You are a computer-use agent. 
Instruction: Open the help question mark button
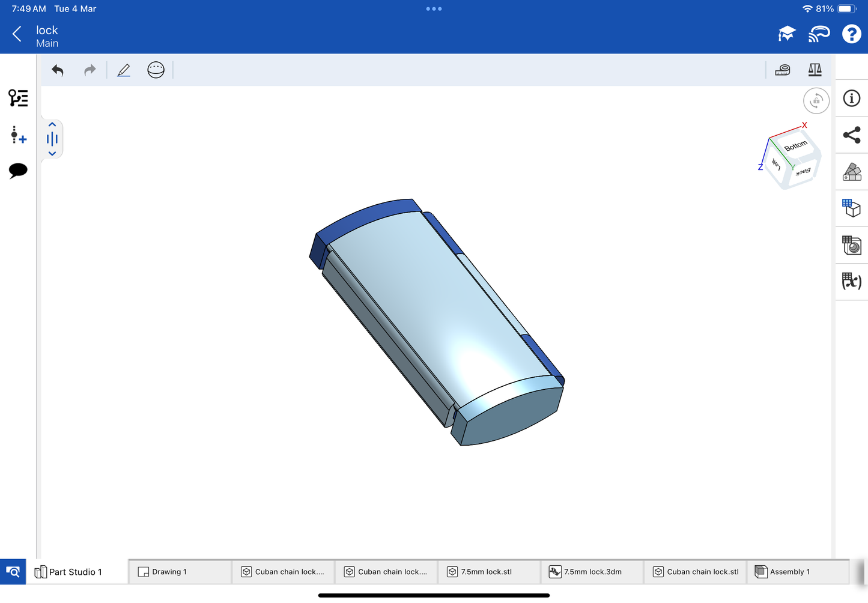851,34
